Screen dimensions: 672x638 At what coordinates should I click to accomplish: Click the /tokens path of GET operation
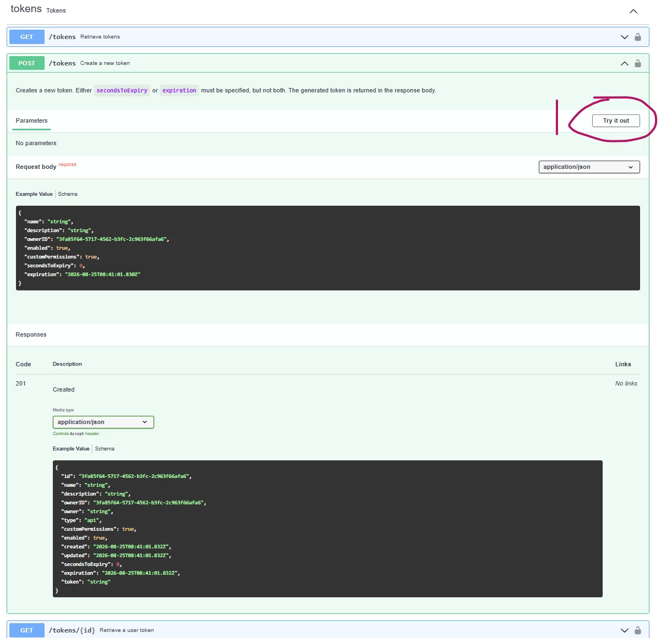[62, 37]
